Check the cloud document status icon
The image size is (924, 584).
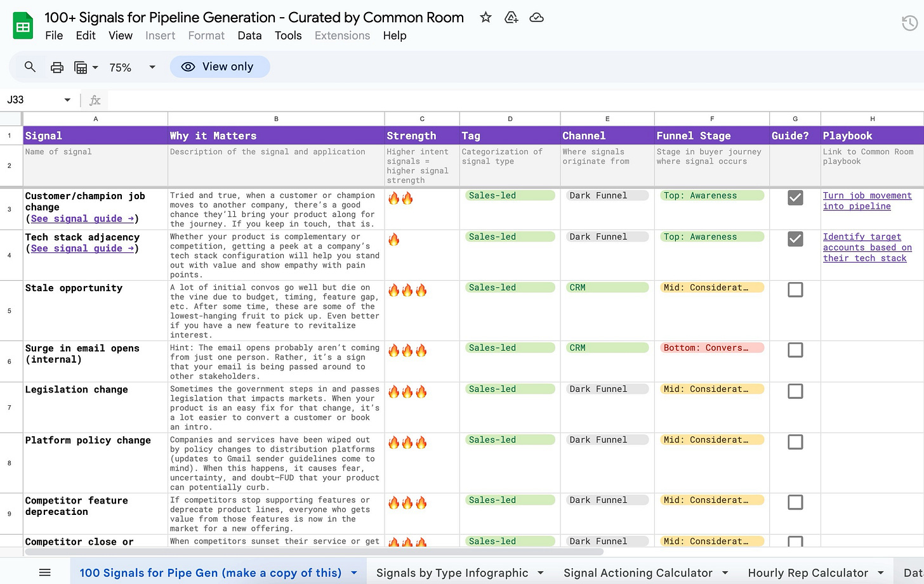click(x=536, y=17)
